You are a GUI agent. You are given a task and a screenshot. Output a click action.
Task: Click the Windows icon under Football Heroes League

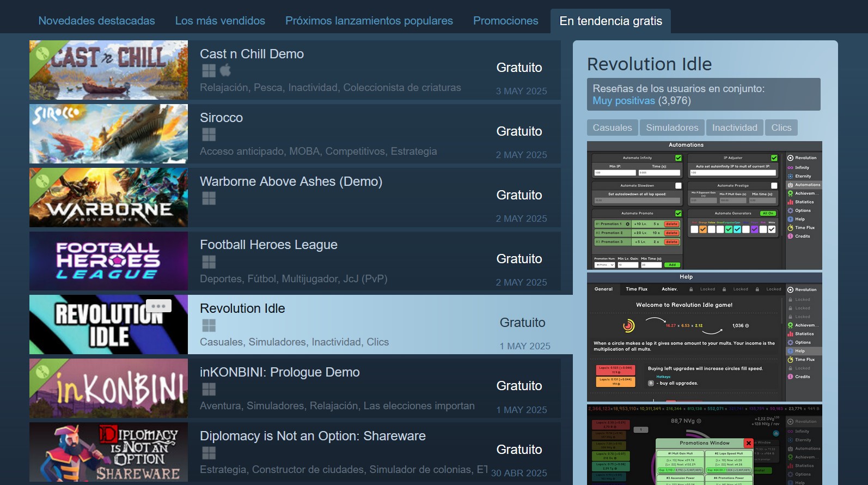point(209,262)
